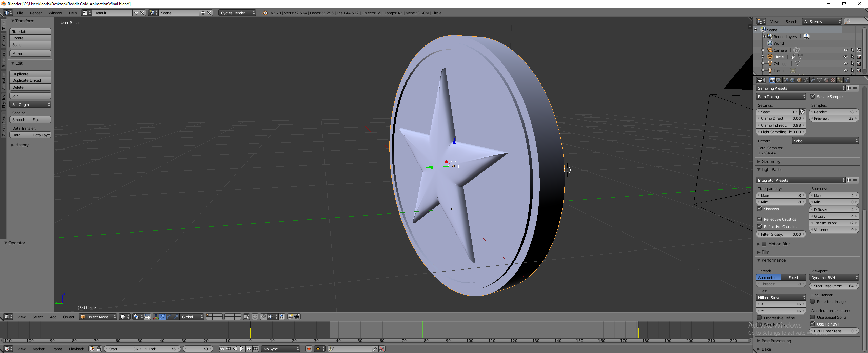Toggle the Refractive Caustics checkbox
The height and width of the screenshot is (353, 868).
click(759, 226)
